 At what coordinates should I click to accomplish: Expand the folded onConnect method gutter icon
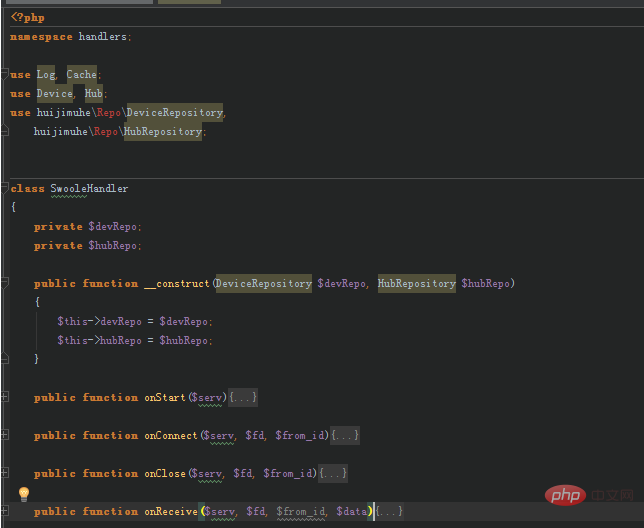pyautogui.click(x=5, y=434)
